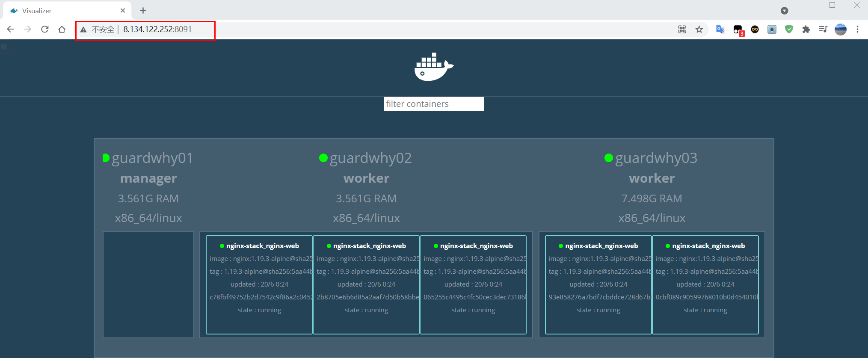Viewport: 868px width, 358px height.
Task: Reload the Visualizer page
Action: pyautogui.click(x=45, y=29)
